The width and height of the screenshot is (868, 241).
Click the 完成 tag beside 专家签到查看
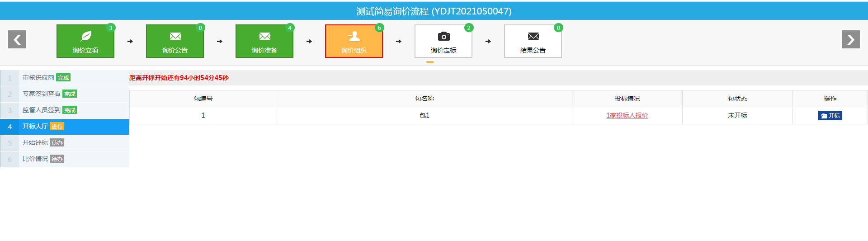tap(70, 94)
